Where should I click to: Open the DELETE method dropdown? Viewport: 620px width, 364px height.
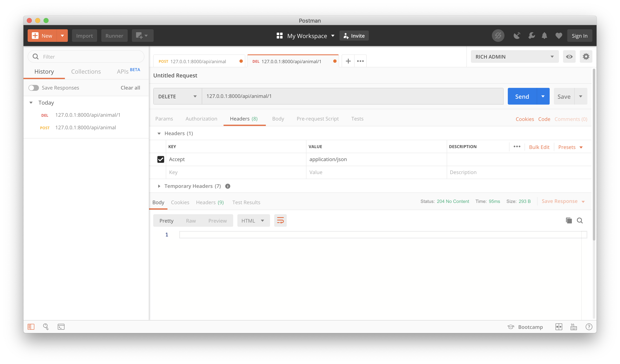click(x=177, y=96)
